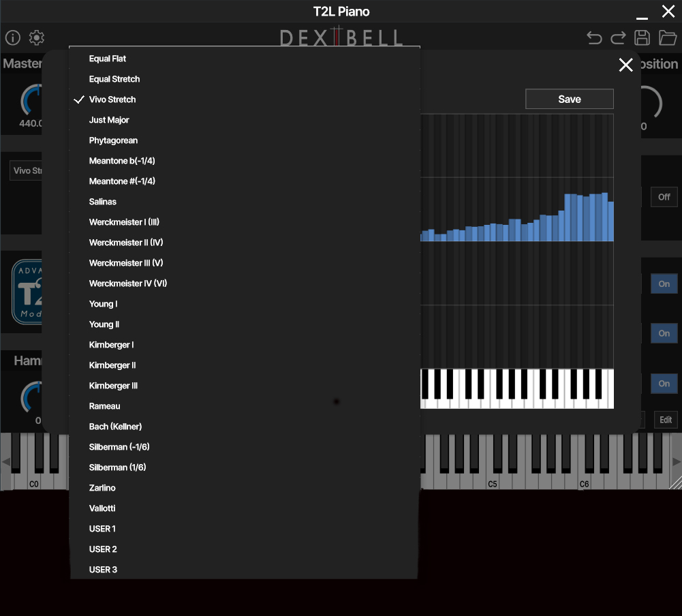The image size is (682, 616).
Task: Choose the Rameau temperament
Action: click(244, 406)
